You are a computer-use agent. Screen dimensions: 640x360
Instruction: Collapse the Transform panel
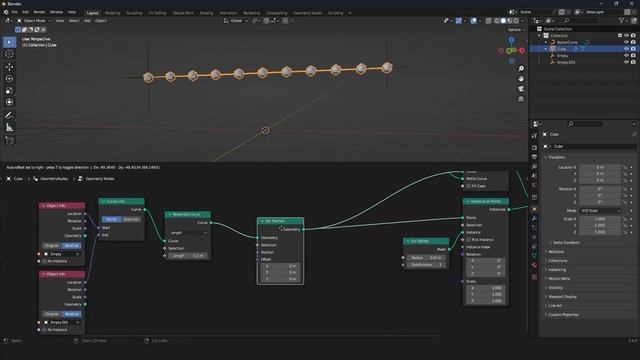(556, 157)
